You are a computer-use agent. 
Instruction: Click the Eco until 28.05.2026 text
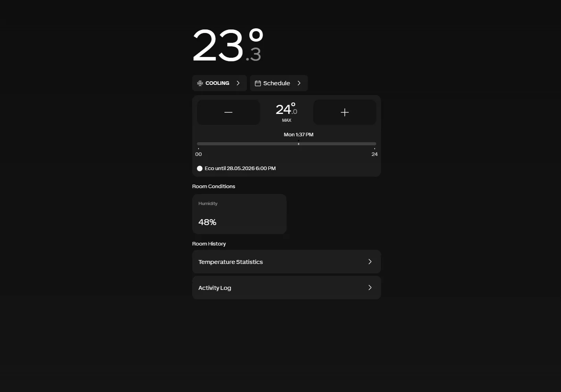click(x=240, y=169)
